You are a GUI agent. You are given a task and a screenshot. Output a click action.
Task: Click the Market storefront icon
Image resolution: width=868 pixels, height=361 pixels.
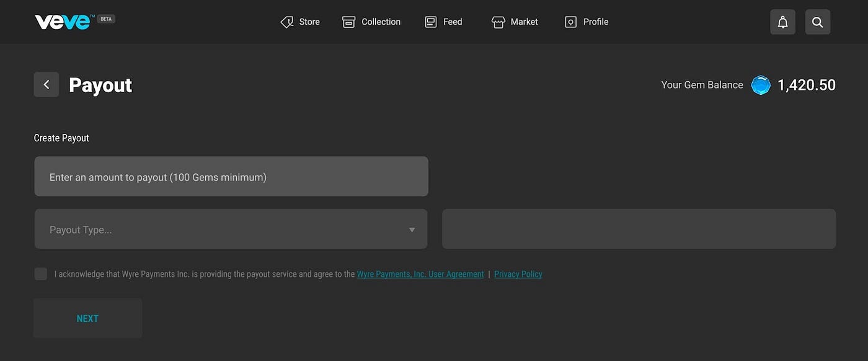tap(498, 22)
